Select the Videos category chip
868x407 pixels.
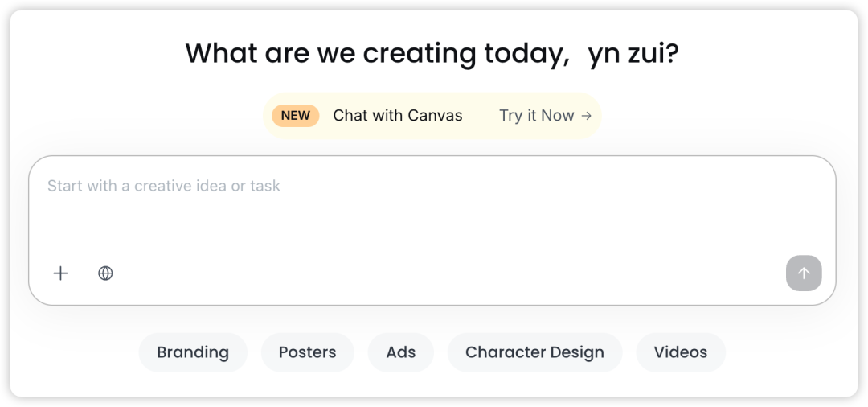(x=680, y=352)
